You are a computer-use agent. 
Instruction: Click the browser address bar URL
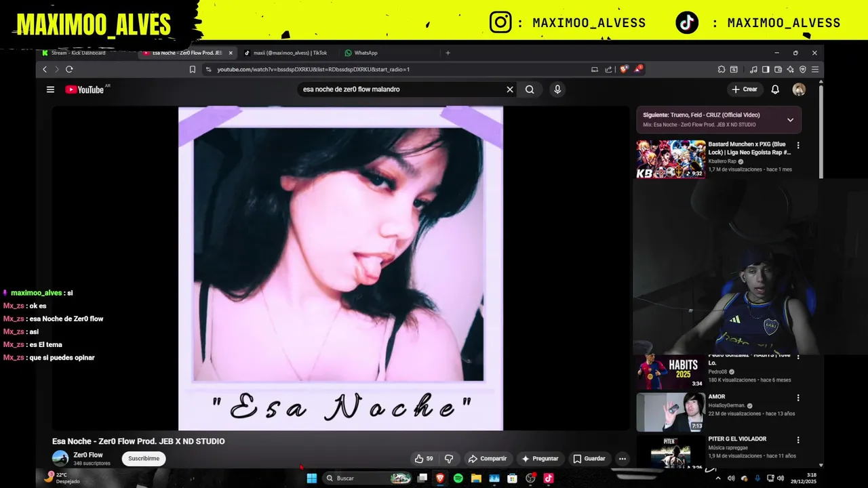(x=313, y=69)
